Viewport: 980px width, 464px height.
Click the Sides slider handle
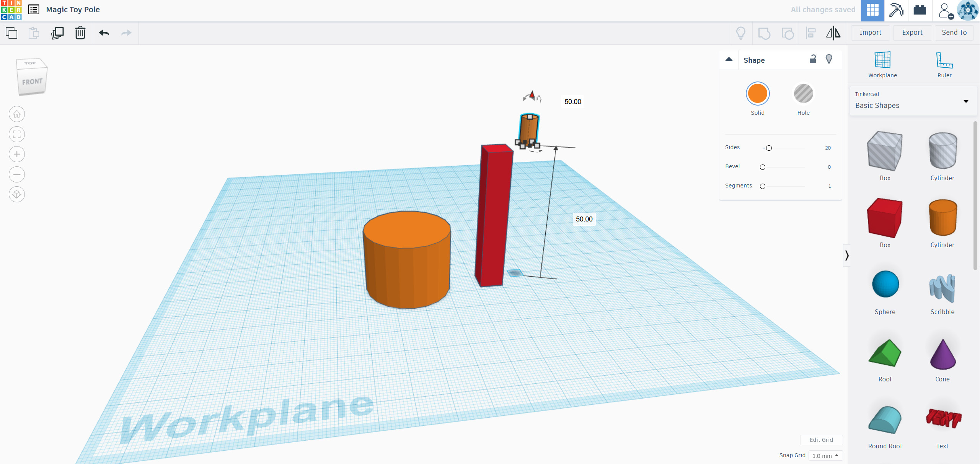coord(768,148)
